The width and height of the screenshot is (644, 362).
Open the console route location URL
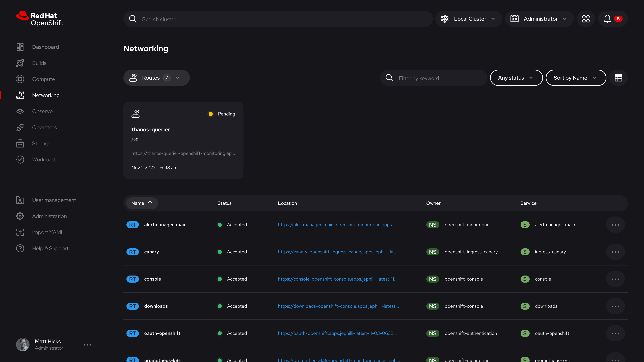click(338, 279)
